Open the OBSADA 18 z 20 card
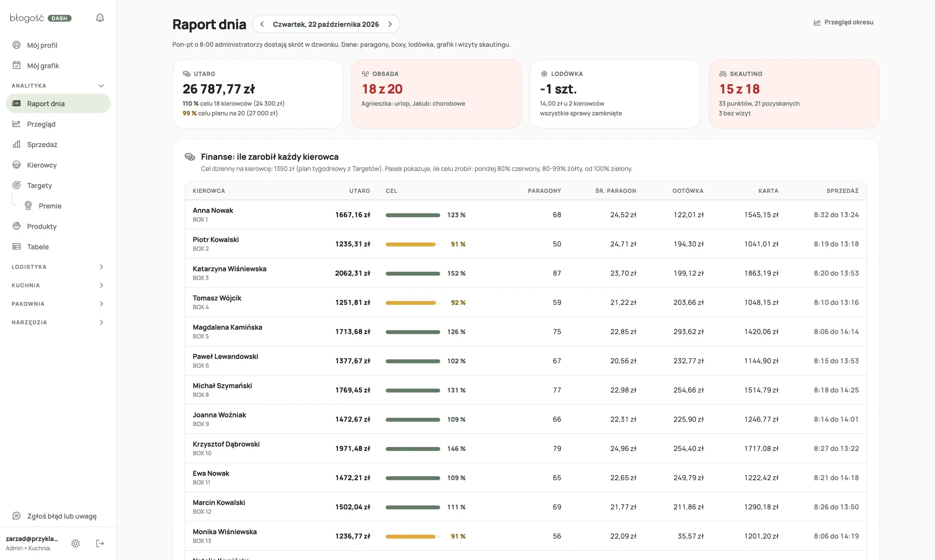Image resolution: width=935 pixels, height=560 pixels. (x=436, y=94)
